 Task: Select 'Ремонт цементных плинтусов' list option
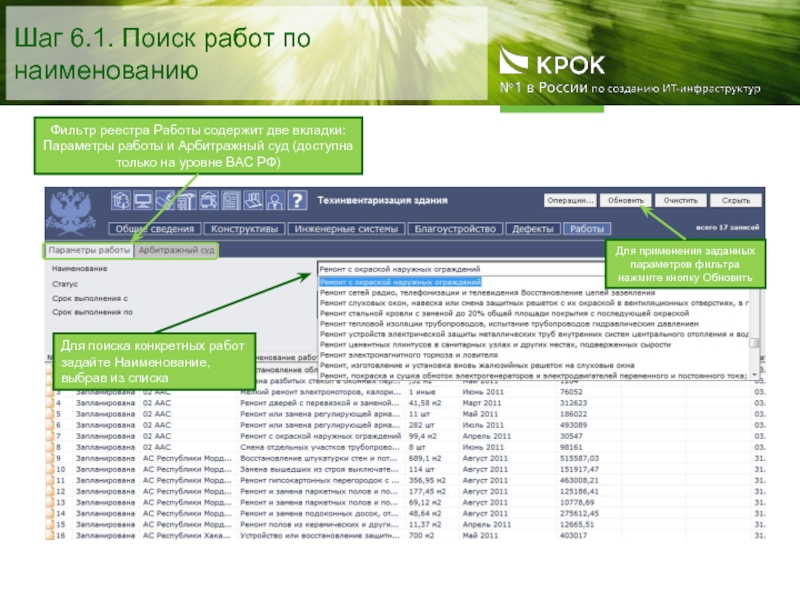click(x=495, y=344)
